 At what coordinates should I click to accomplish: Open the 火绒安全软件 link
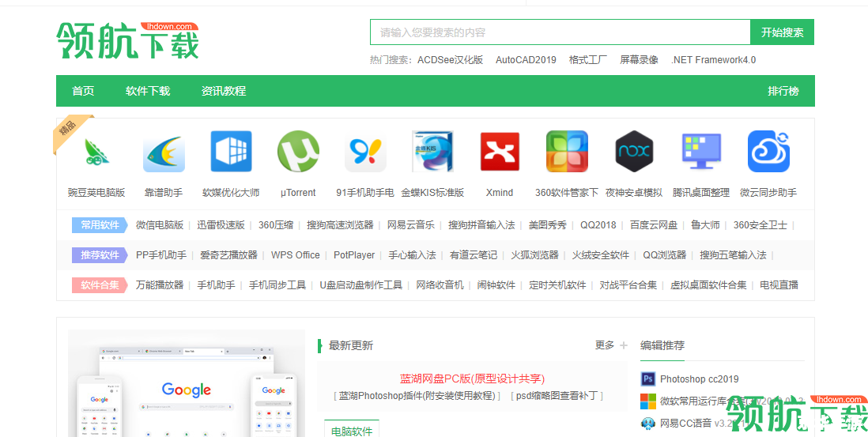coord(601,255)
